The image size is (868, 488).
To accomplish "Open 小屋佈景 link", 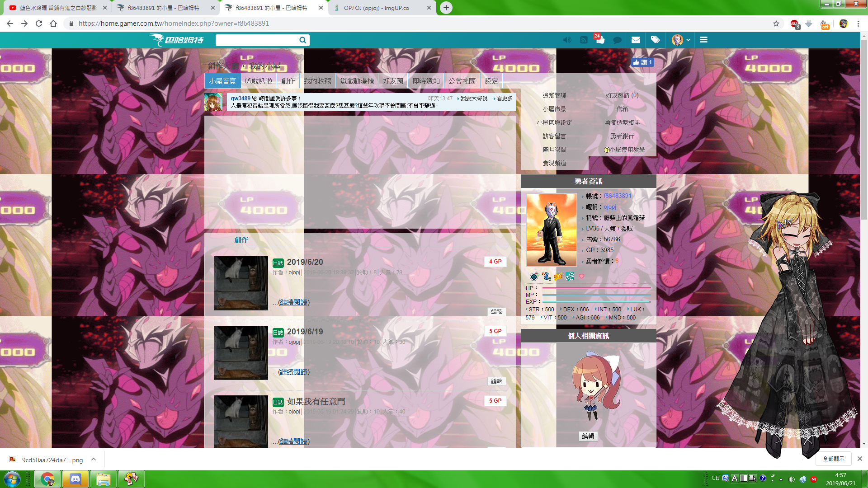I will [554, 109].
